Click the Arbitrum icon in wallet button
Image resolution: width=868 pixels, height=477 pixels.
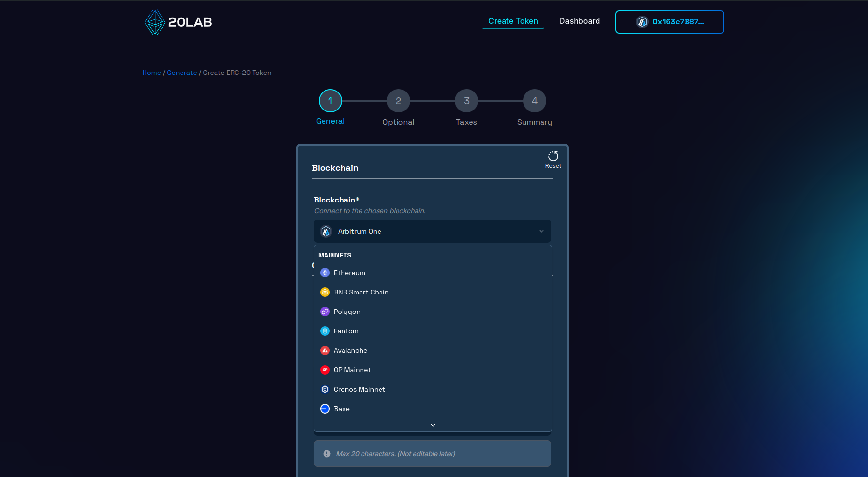click(x=642, y=22)
